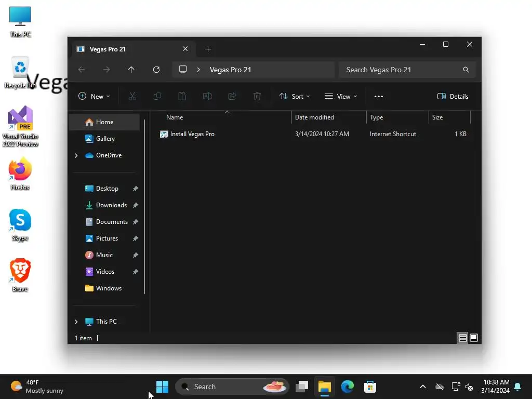The width and height of the screenshot is (532, 399).
Task: Unpin Downloads from quick access
Action: 136,205
